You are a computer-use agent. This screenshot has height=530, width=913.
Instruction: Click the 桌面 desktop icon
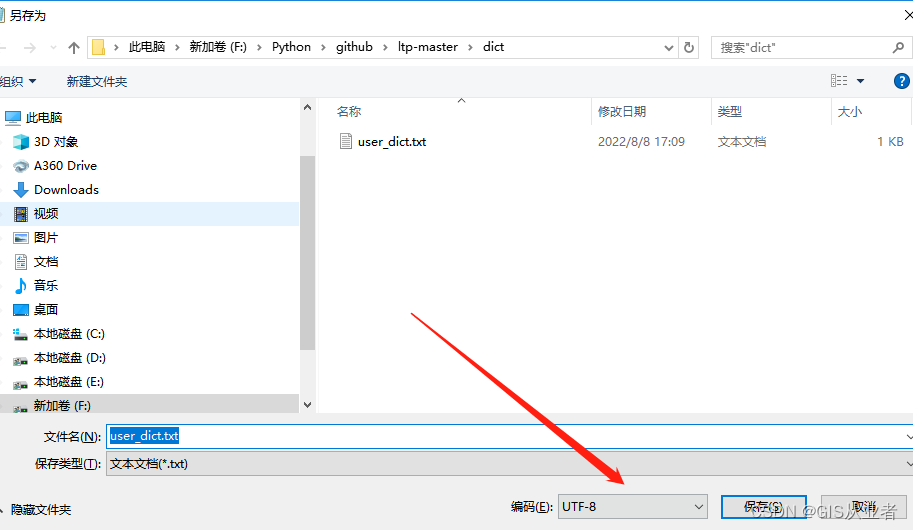[x=21, y=310]
